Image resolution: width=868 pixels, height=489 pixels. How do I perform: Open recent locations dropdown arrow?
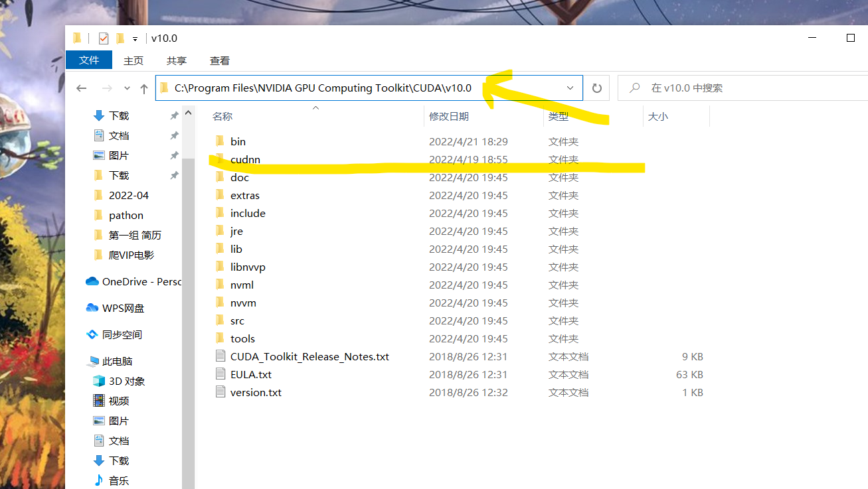click(127, 88)
